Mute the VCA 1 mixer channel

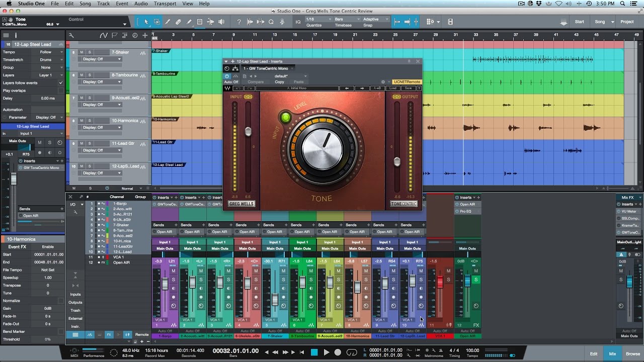(x=448, y=271)
